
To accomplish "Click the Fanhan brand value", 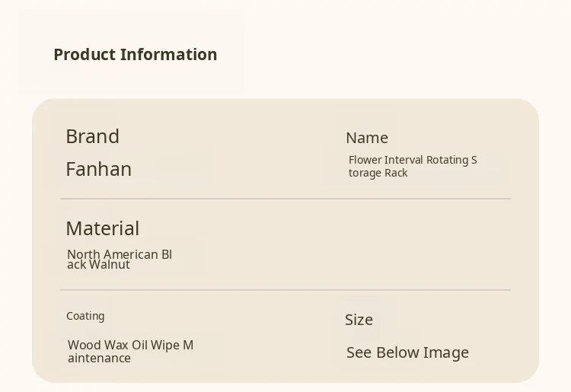I will [98, 169].
